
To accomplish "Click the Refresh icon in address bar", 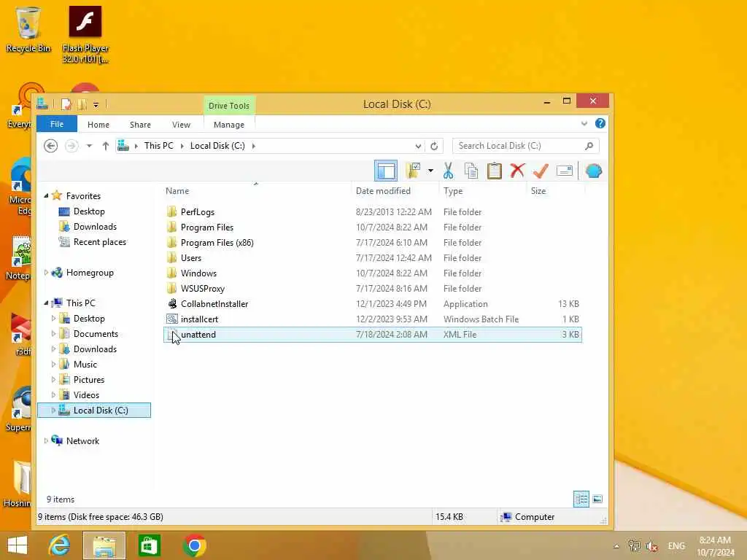I will click(x=434, y=146).
